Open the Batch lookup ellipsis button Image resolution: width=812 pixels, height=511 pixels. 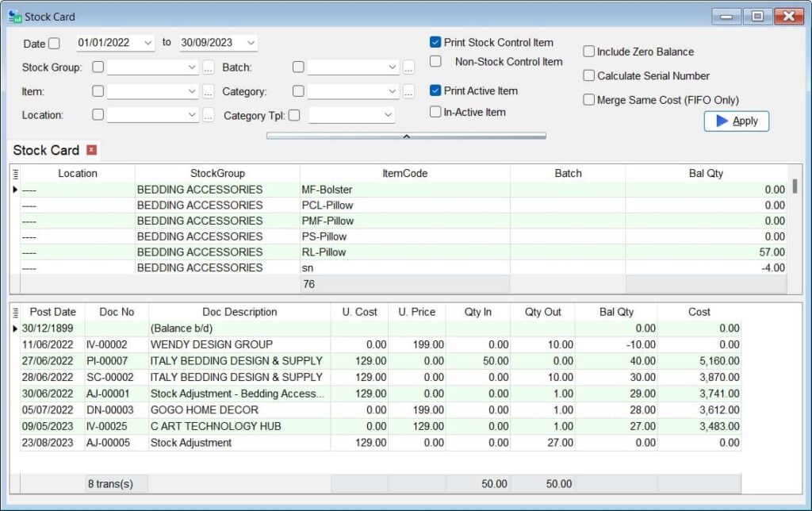click(408, 67)
